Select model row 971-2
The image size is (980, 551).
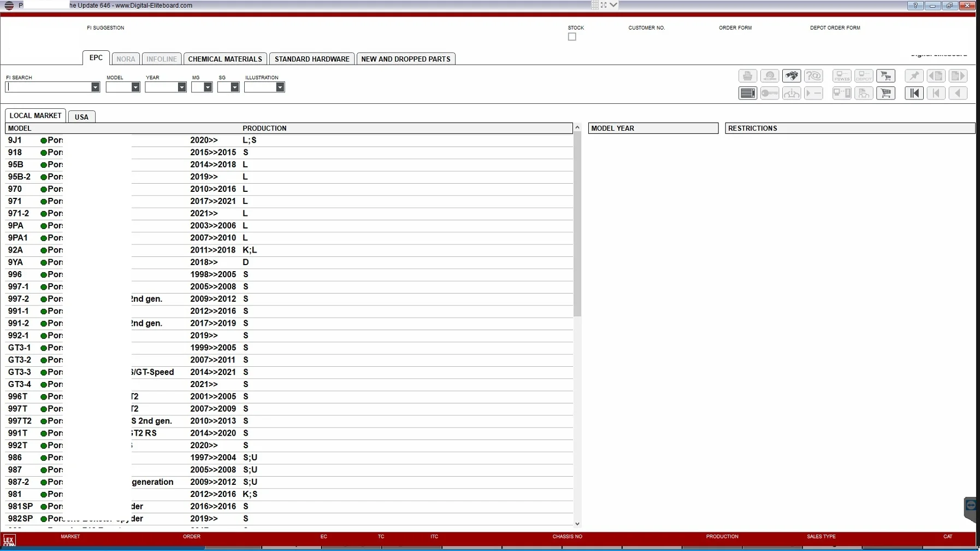point(289,214)
